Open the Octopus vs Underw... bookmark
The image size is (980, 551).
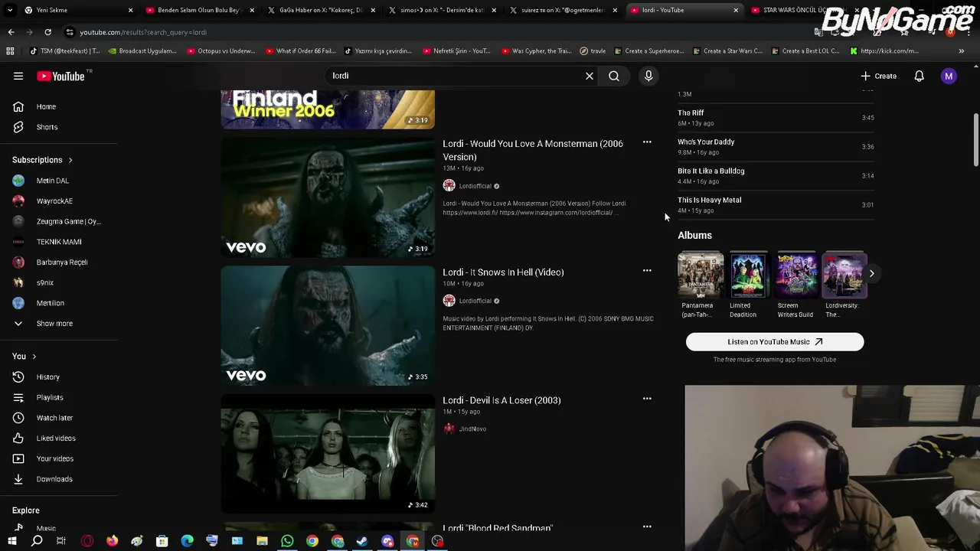220,51
